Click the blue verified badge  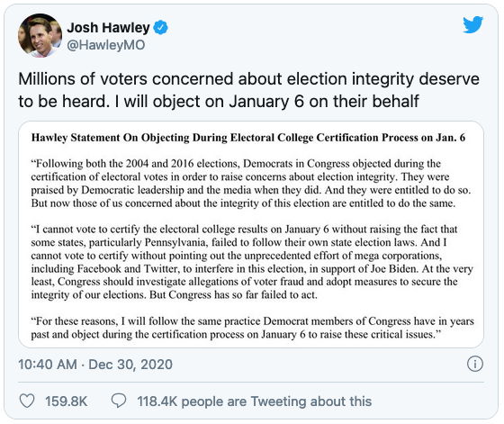tap(160, 28)
